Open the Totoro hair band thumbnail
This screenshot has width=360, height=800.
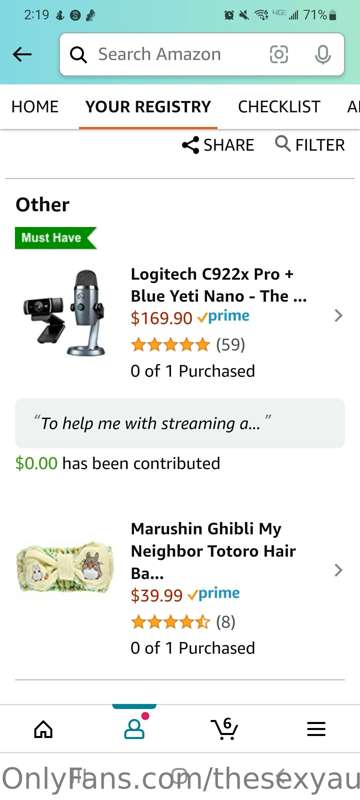pyautogui.click(x=65, y=567)
